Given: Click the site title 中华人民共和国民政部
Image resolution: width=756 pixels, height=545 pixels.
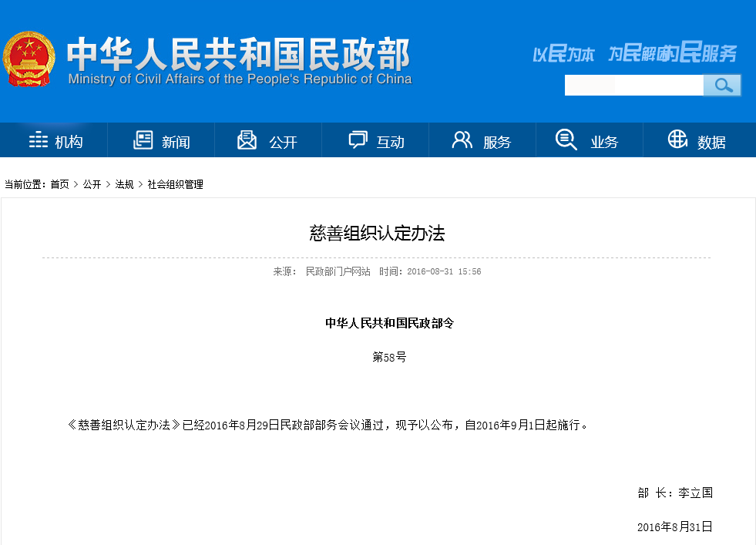Looking at the screenshot, I should [x=238, y=54].
